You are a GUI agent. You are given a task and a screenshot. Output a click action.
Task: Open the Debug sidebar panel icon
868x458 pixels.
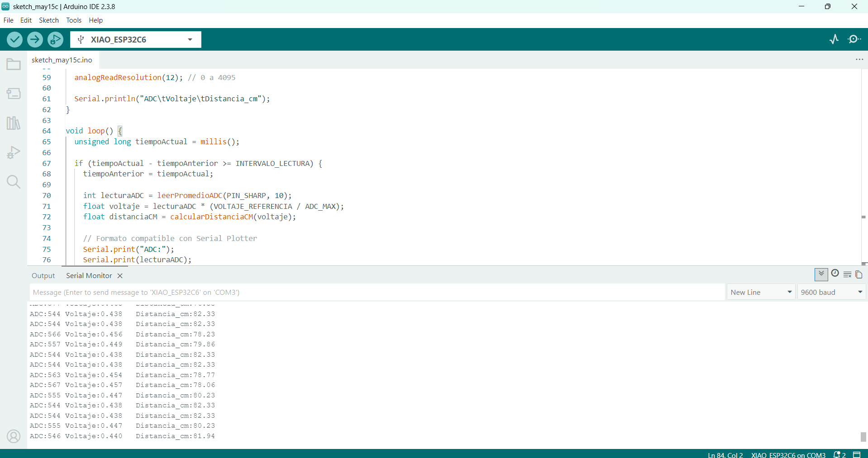click(14, 152)
